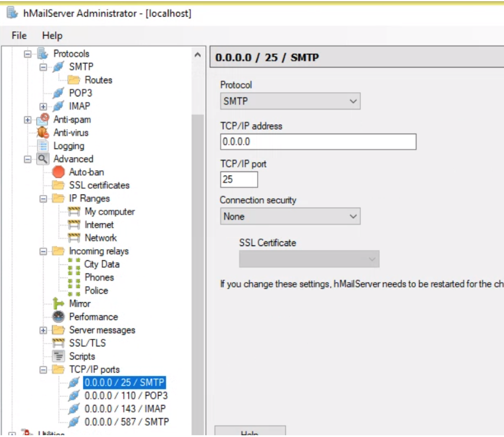
Task: Click the IP Ranges folder icon
Action: point(58,199)
